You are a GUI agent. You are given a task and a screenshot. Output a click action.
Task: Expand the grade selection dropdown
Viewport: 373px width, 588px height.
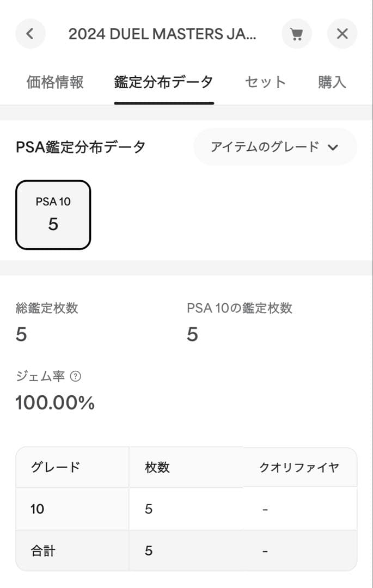(x=276, y=147)
